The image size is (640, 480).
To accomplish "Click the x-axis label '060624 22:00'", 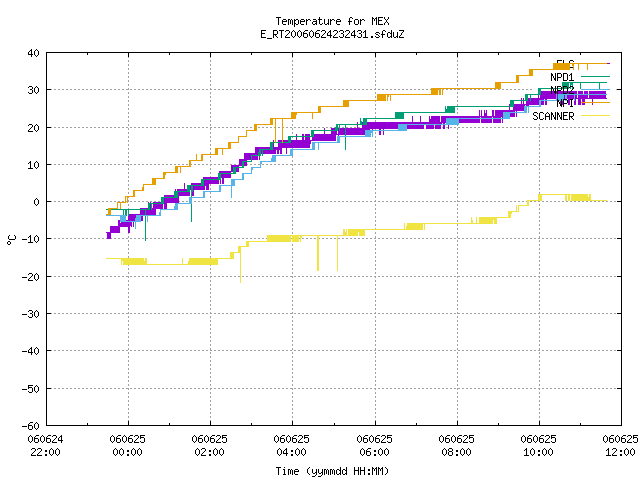I will (x=45, y=446).
